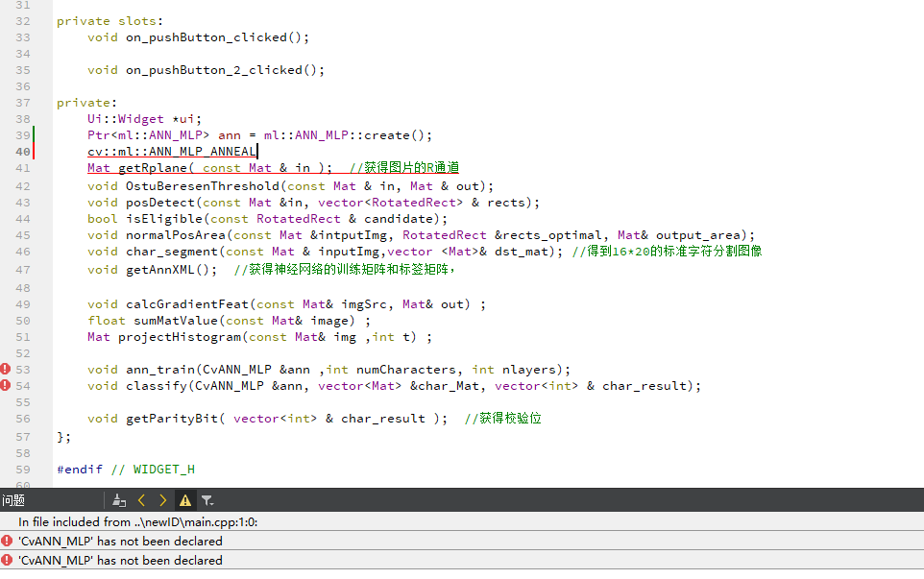Click 'OstuBeresenThreshold' function name

(202, 186)
